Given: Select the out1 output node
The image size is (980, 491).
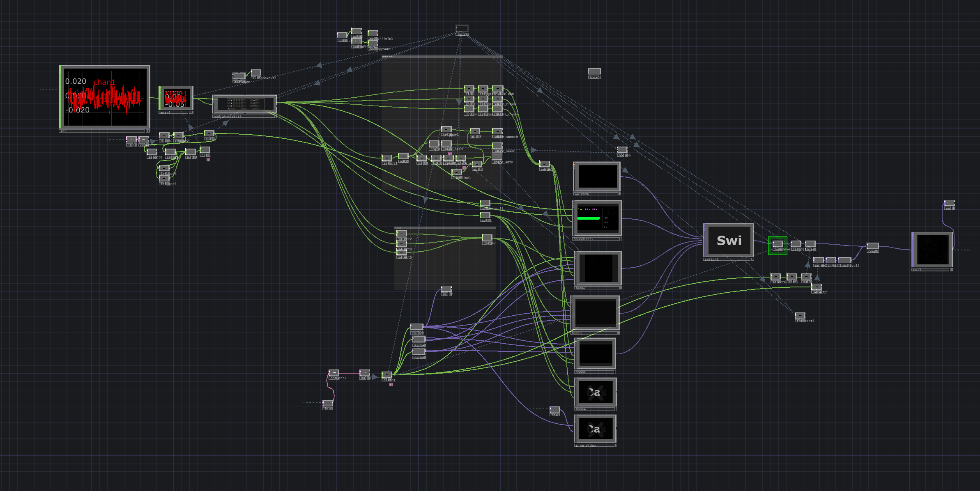Looking at the screenshot, I should click(932, 250).
